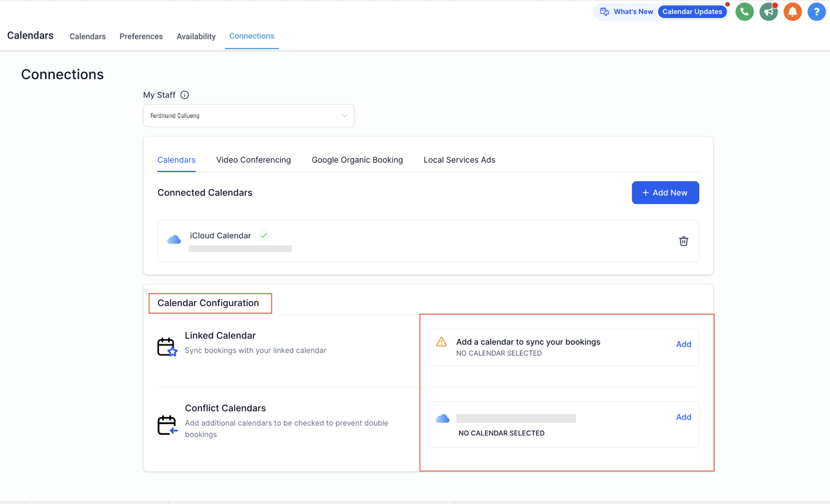The width and height of the screenshot is (830, 504).
Task: Delete the iCloud Calendar connection
Action: [x=683, y=241]
